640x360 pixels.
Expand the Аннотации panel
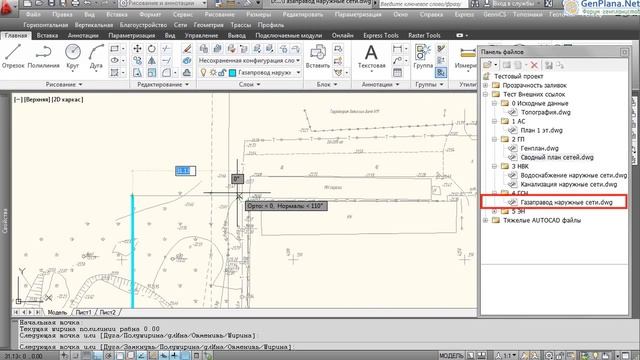point(380,84)
